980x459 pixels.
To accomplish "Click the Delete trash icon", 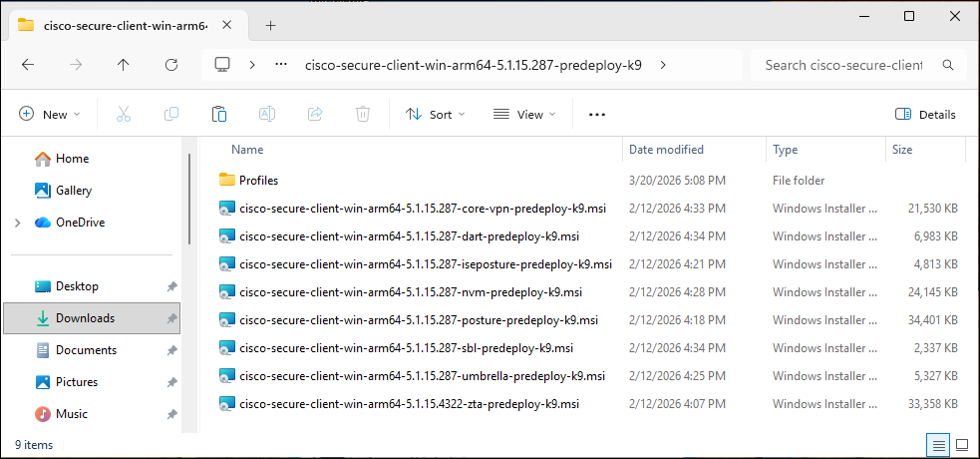I will click(x=363, y=114).
